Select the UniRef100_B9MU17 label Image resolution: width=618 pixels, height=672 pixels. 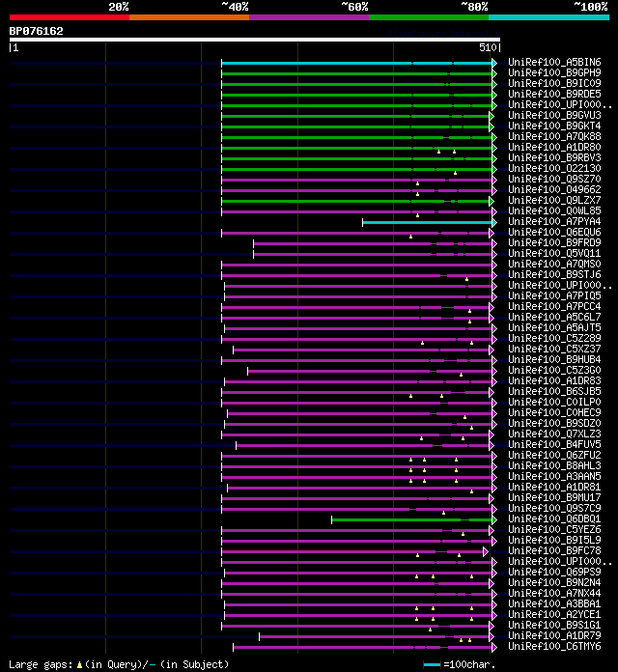click(554, 497)
